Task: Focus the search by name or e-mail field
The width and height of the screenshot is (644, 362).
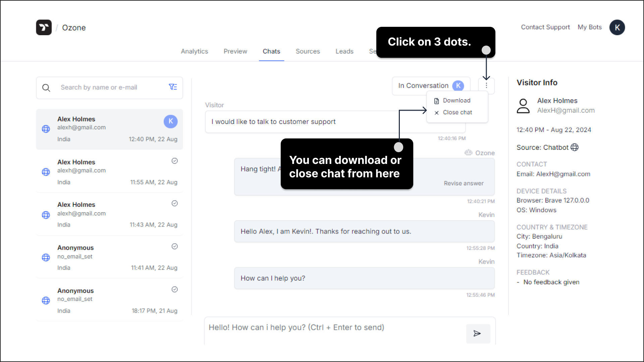Action: point(109,87)
